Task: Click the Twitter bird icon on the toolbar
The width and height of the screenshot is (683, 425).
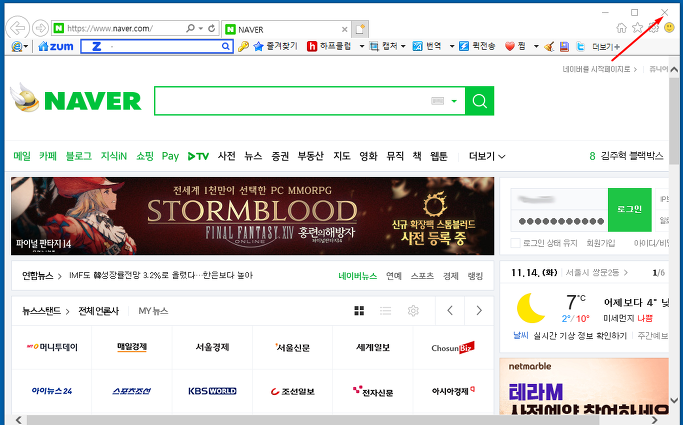Action: 580,46
